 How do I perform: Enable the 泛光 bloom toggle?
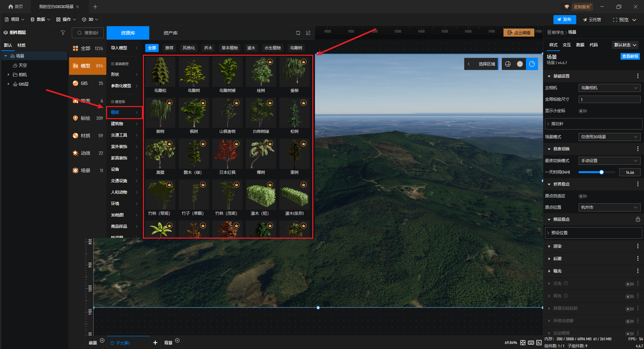[630, 284]
